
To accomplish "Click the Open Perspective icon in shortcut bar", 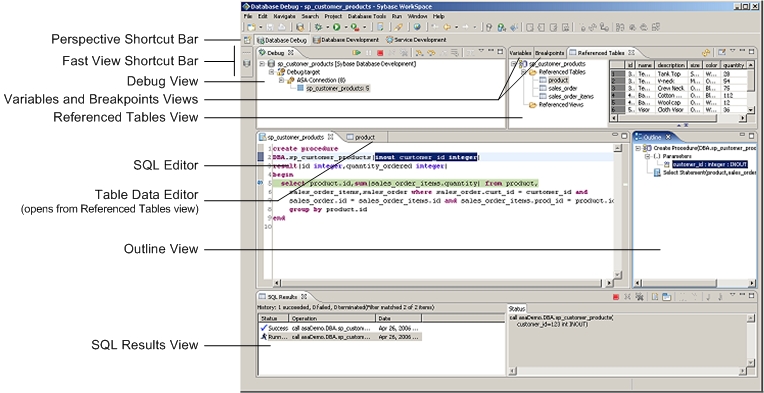I will pos(247,40).
